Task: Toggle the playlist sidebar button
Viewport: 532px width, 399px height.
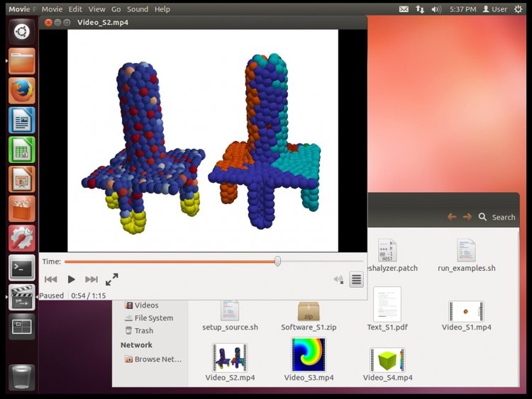Action: click(x=356, y=280)
